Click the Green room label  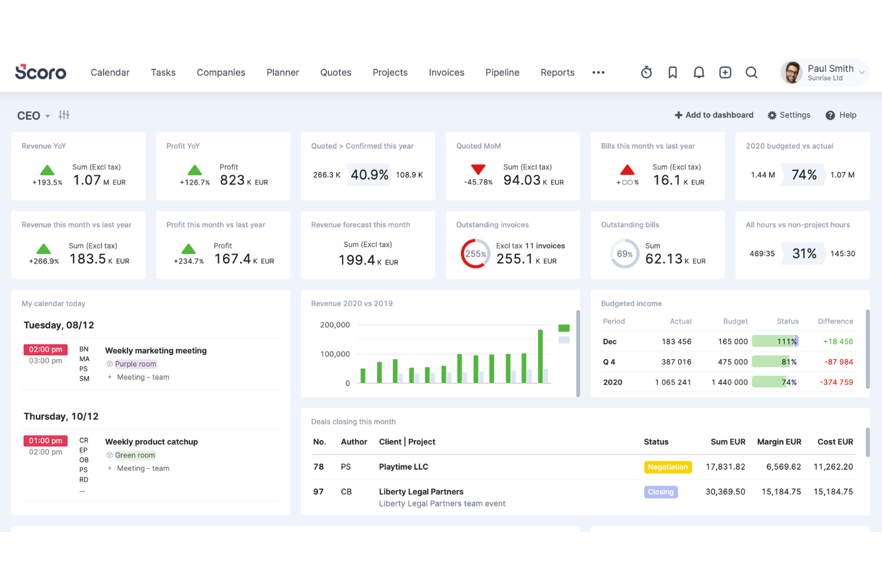(x=135, y=455)
